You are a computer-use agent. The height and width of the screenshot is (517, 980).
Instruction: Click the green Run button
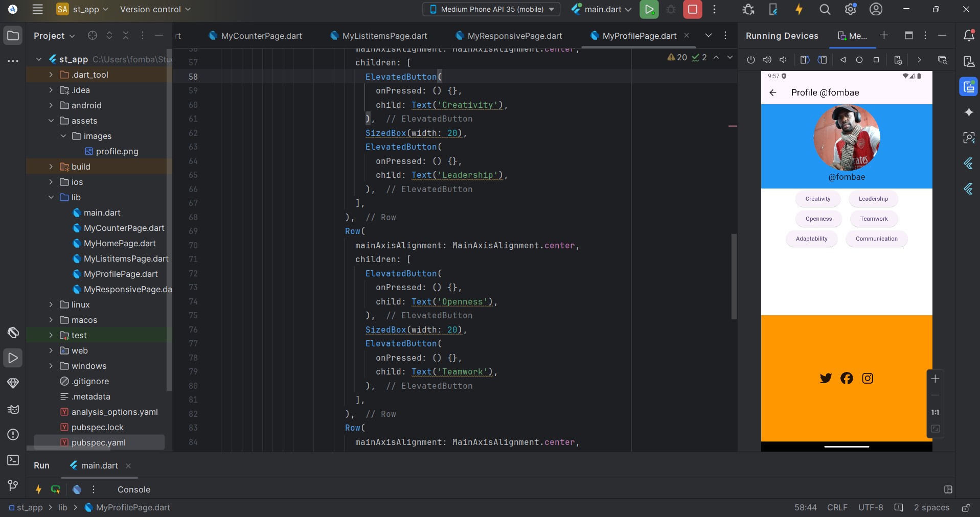649,10
